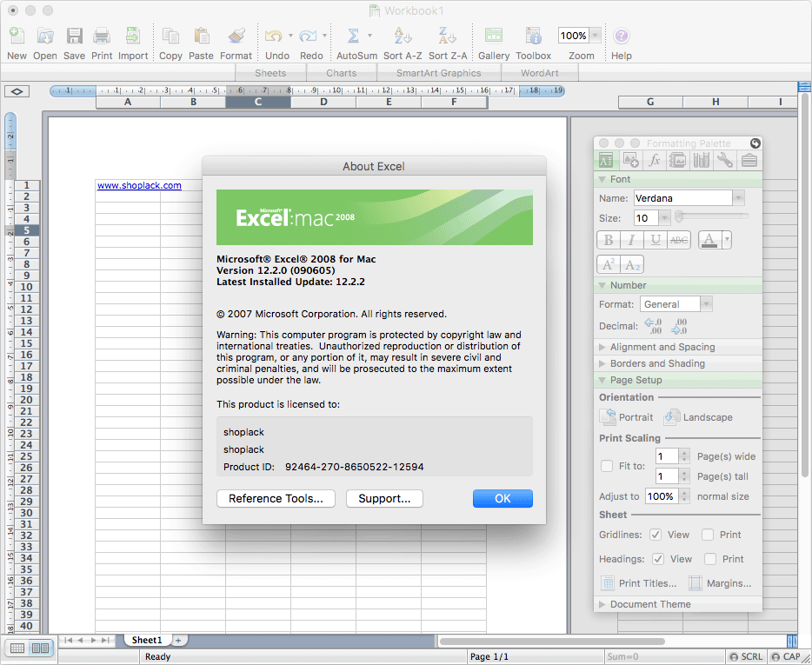Toggle Headings View checkbox

658,559
